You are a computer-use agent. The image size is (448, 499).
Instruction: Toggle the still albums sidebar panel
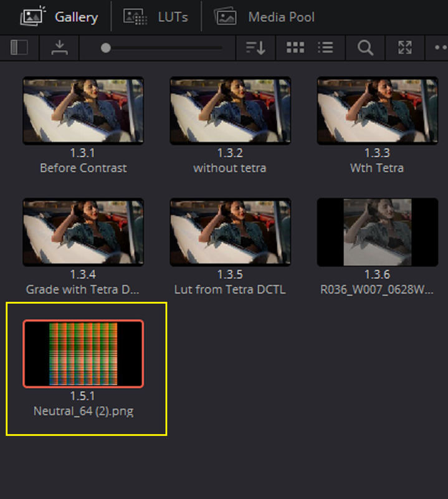19,48
